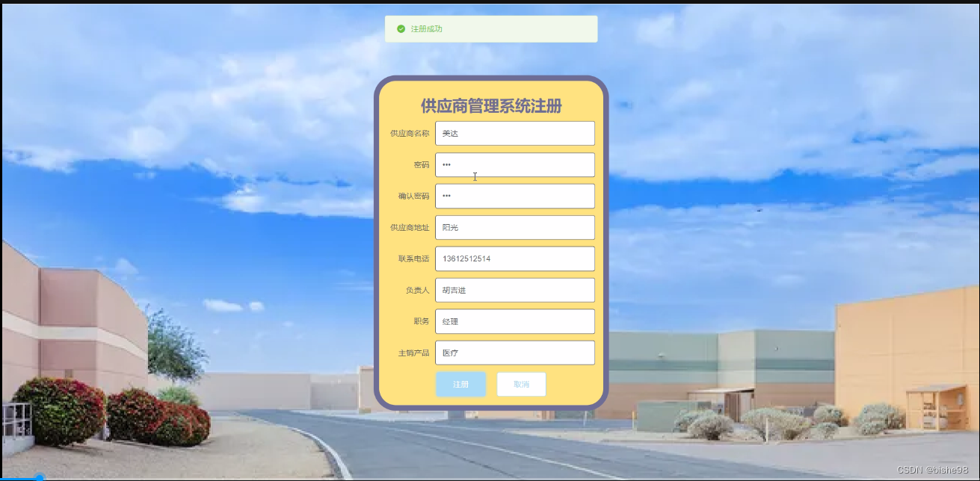Click the 主销产品 input field

(x=515, y=353)
